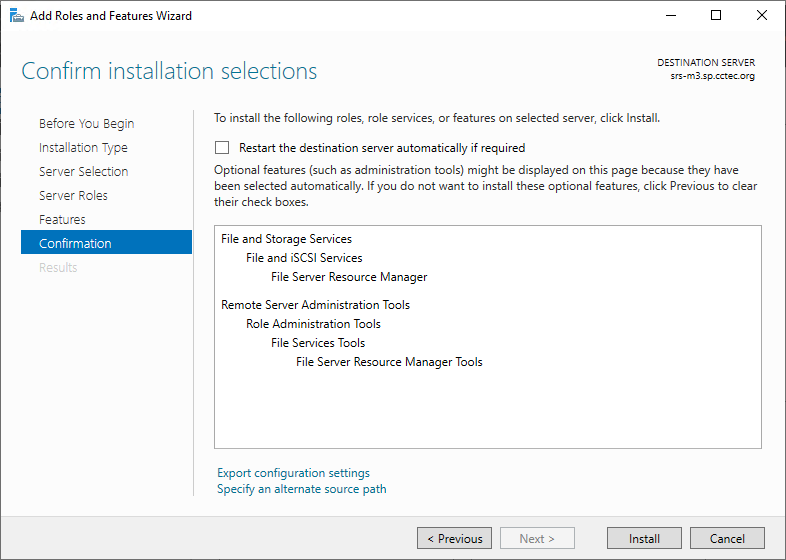Click Export configuration settings link
786x560 pixels.
coord(293,473)
